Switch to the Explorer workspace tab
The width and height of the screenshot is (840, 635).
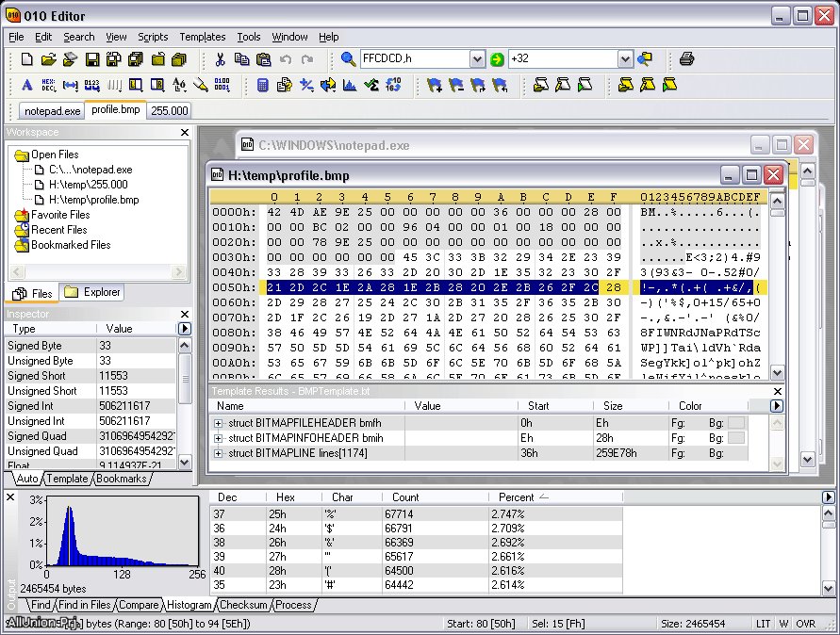point(92,292)
